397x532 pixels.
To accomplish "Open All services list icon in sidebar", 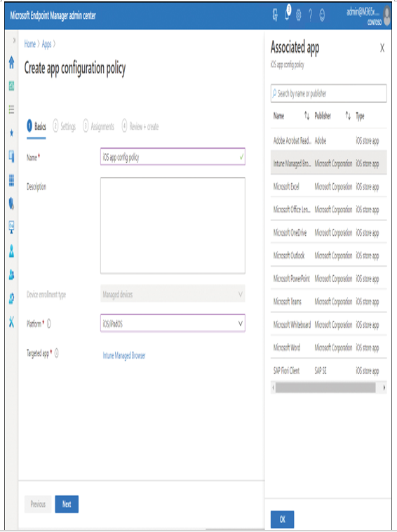I will pyautogui.click(x=11, y=109).
